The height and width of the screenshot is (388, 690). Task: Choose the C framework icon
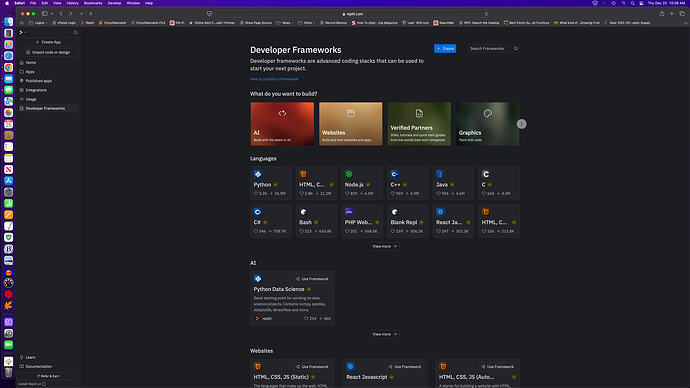[x=486, y=174]
